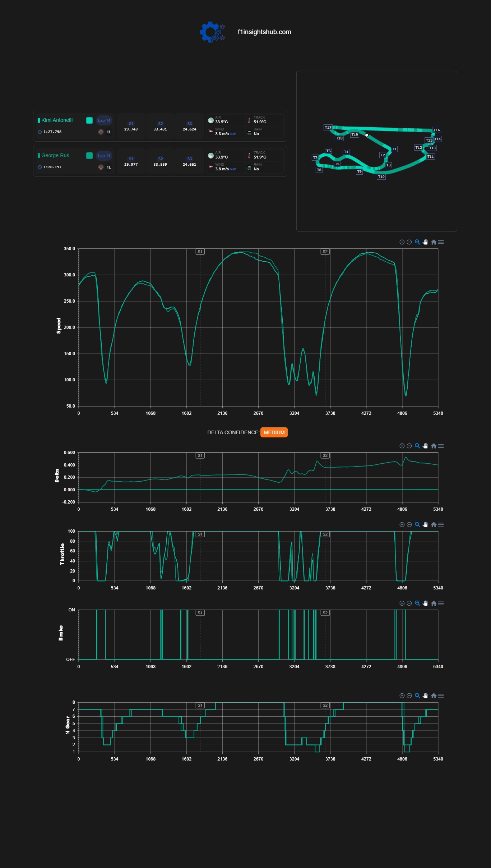Click turn label T8 on track map
The height and width of the screenshot is (868, 491).
tap(319, 170)
